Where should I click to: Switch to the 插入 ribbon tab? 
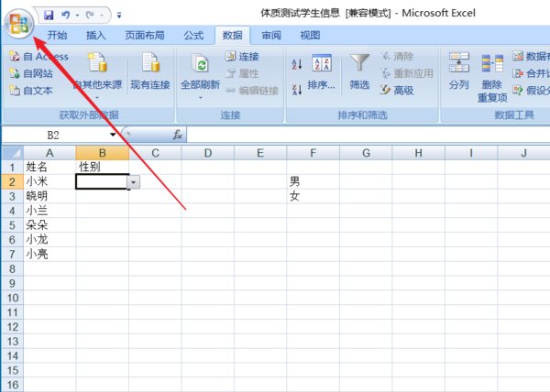[96, 36]
